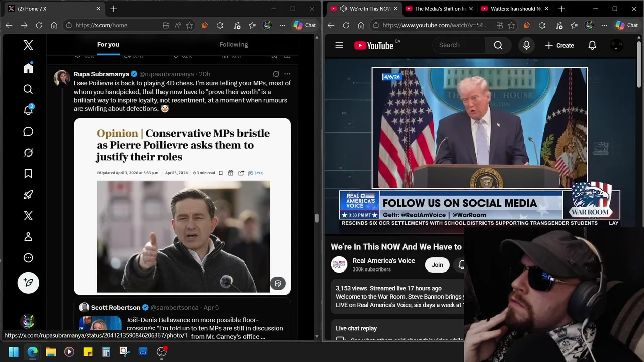Screen dimensions: 644x362
Task: Click Grok explain icon on Rupa Subramanya's post
Action: (x=276, y=74)
